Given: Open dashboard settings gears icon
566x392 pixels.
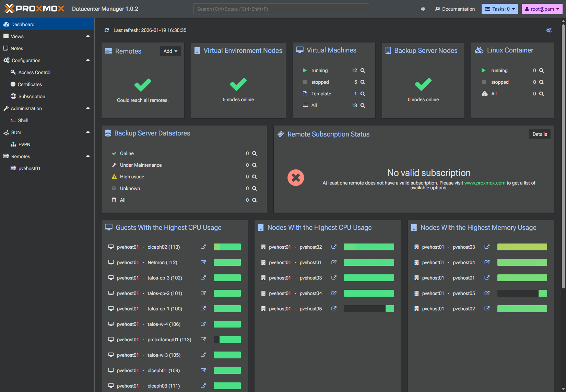Looking at the screenshot, I should [549, 30].
